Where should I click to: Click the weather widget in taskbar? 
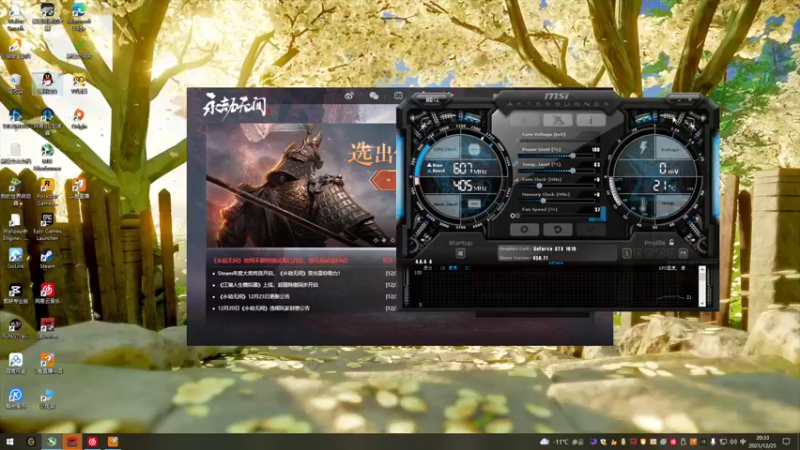[561, 442]
